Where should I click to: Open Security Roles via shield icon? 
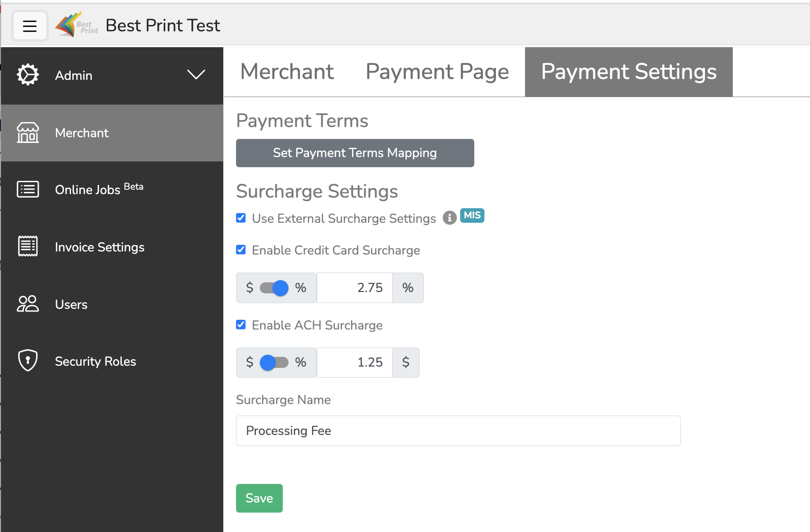27,360
